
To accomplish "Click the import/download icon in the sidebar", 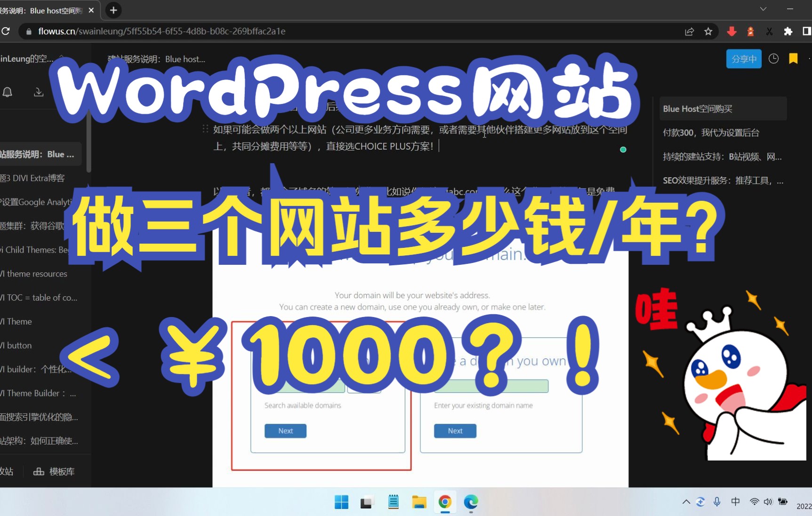I will coord(39,92).
